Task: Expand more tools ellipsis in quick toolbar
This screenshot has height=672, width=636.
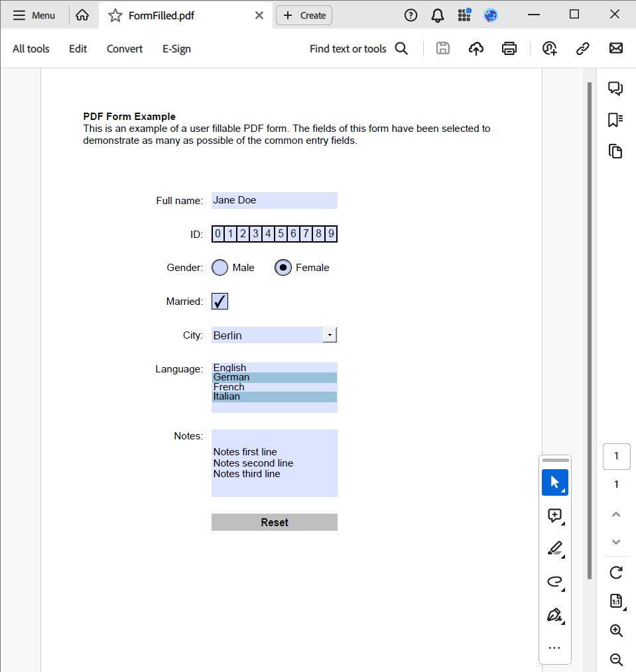Action: tap(554, 647)
